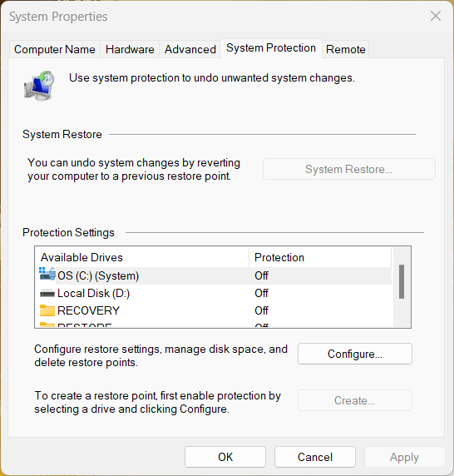Go to the Advanced tab
454x476 pixels.
(190, 49)
